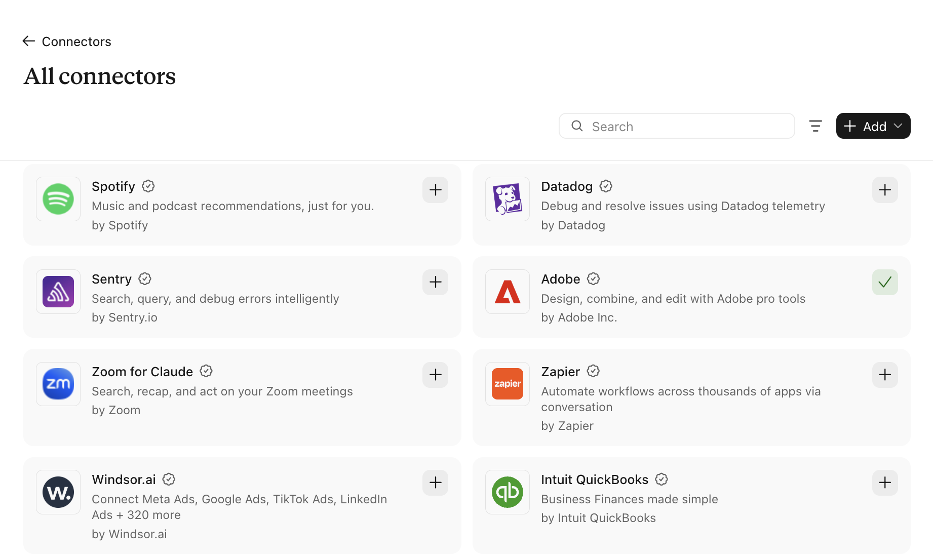The height and width of the screenshot is (560, 933).
Task: Open the Spotify connector title
Action: point(113,186)
